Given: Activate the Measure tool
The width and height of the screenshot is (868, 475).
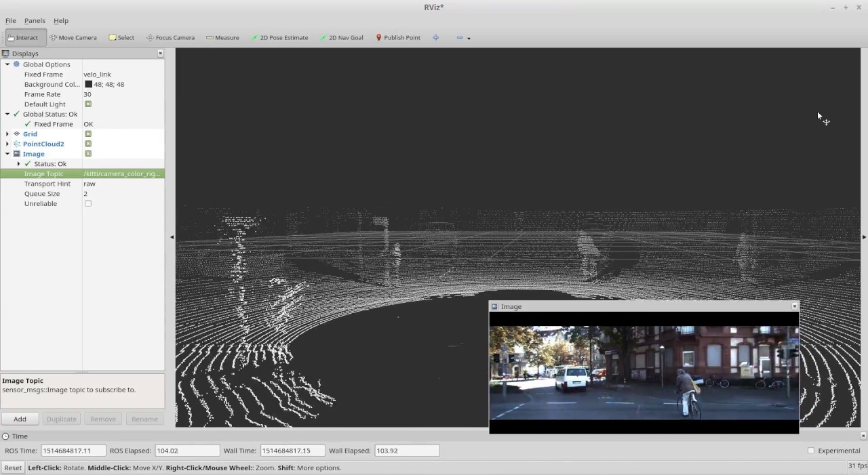Looking at the screenshot, I should (x=222, y=38).
